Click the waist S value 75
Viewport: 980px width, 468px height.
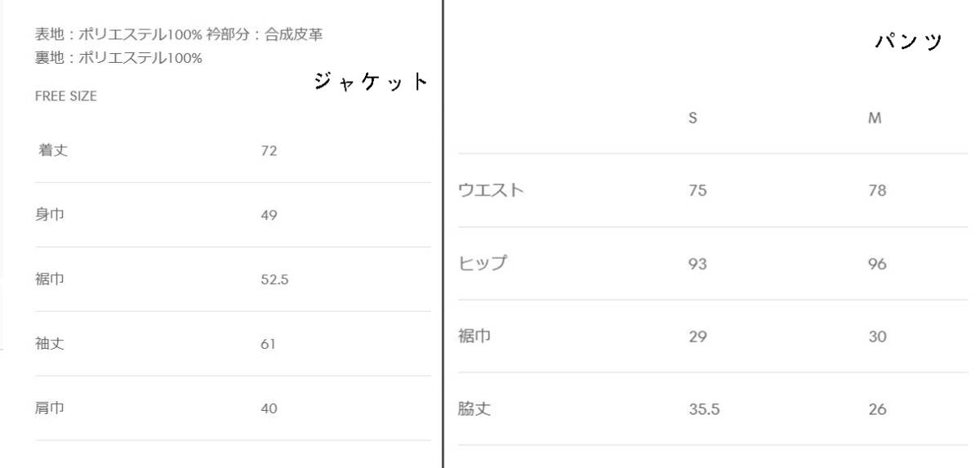point(697,191)
